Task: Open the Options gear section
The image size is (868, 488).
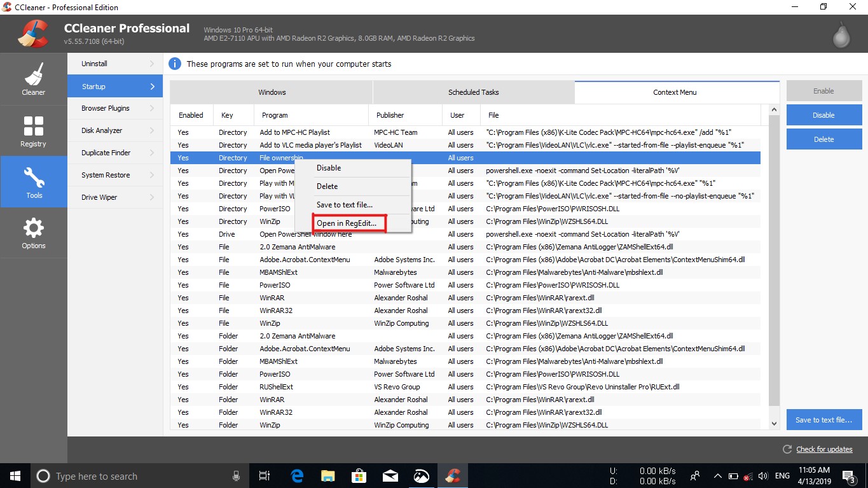Action: 33,233
